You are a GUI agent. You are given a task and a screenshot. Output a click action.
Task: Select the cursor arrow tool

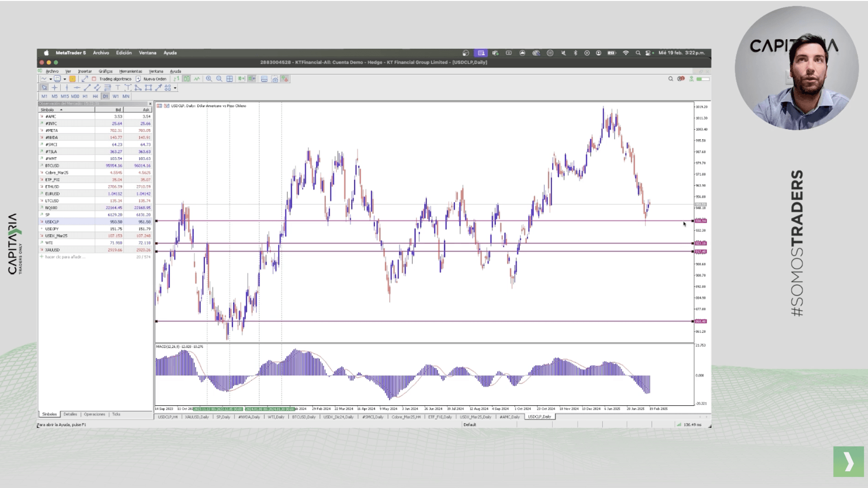coord(44,88)
